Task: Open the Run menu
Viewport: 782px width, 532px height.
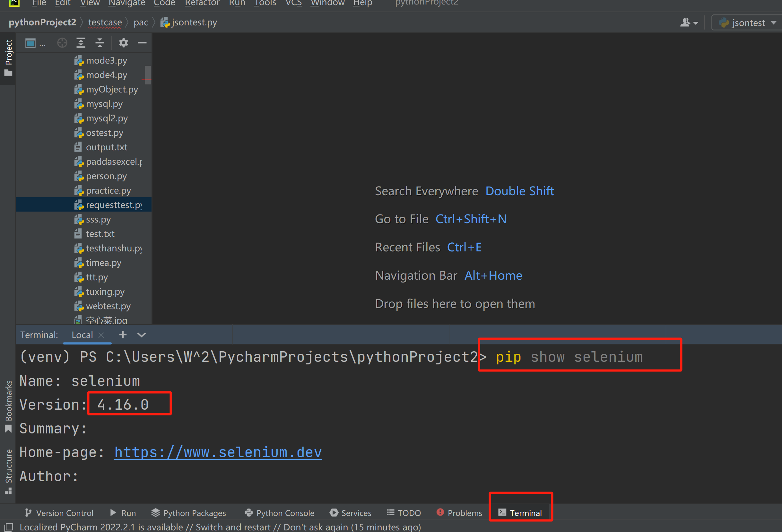Action: click(237, 3)
